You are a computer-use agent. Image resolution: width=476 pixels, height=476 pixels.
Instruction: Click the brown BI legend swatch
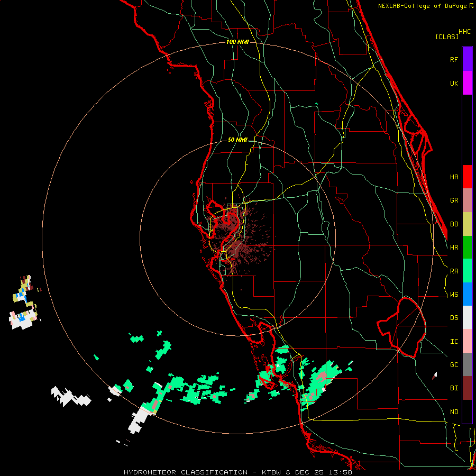click(467, 388)
